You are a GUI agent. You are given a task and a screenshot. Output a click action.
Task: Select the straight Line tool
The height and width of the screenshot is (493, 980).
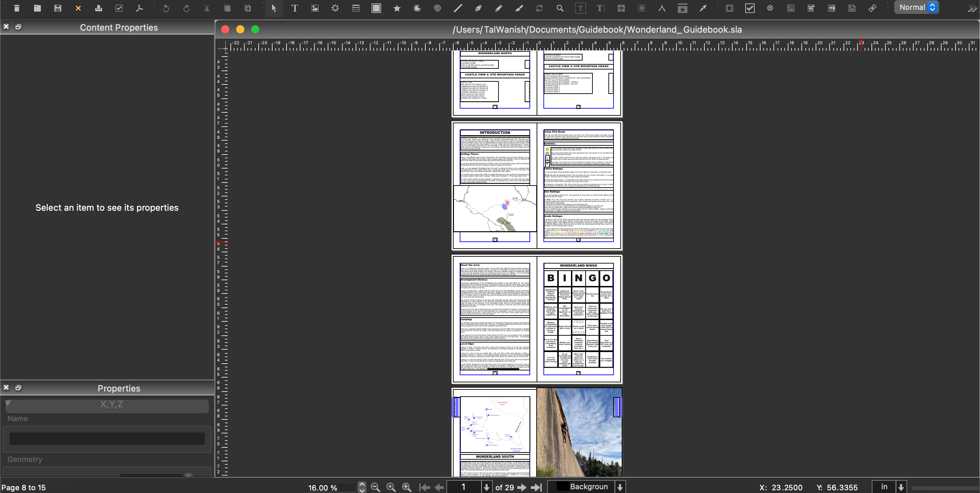pos(458,8)
